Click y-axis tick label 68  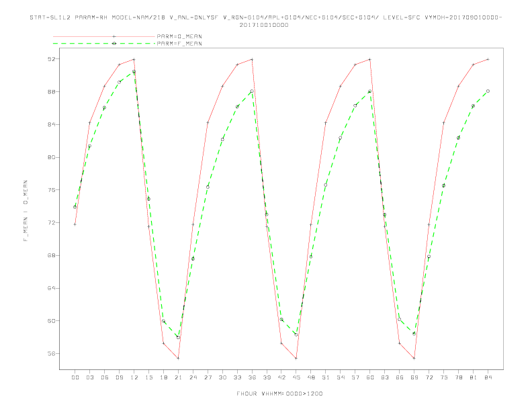pos(51,255)
